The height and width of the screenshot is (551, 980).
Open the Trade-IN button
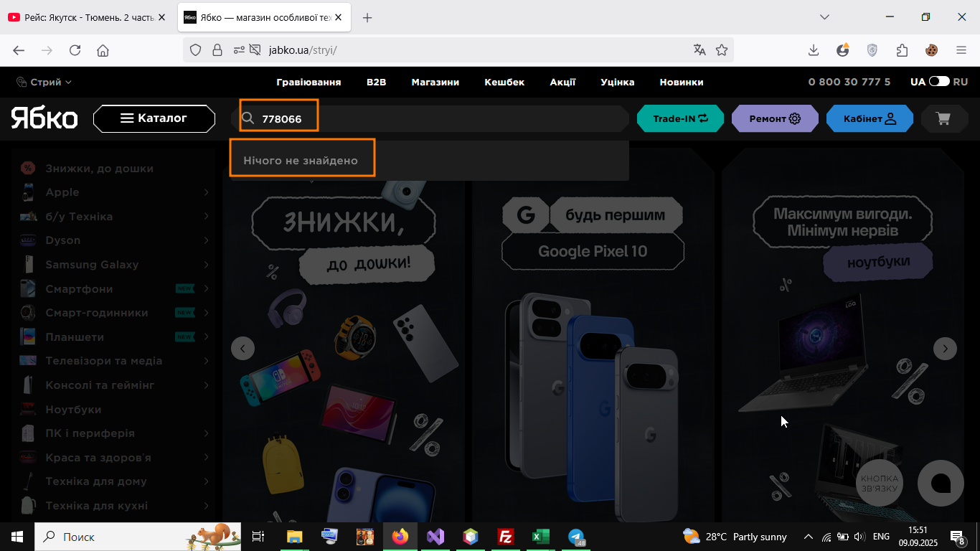pyautogui.click(x=680, y=118)
